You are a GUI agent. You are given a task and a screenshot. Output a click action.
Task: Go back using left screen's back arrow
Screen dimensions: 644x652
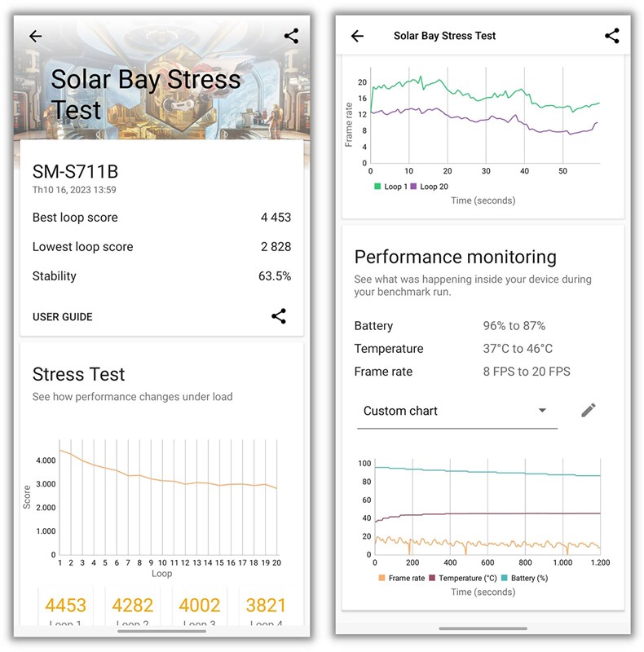[35, 36]
